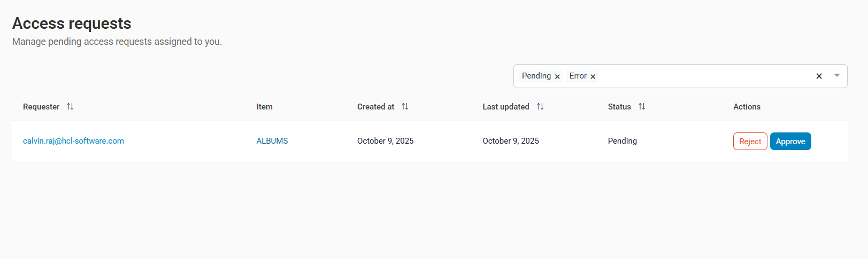Remove the Error filter chip
868x259 pixels.
(593, 76)
